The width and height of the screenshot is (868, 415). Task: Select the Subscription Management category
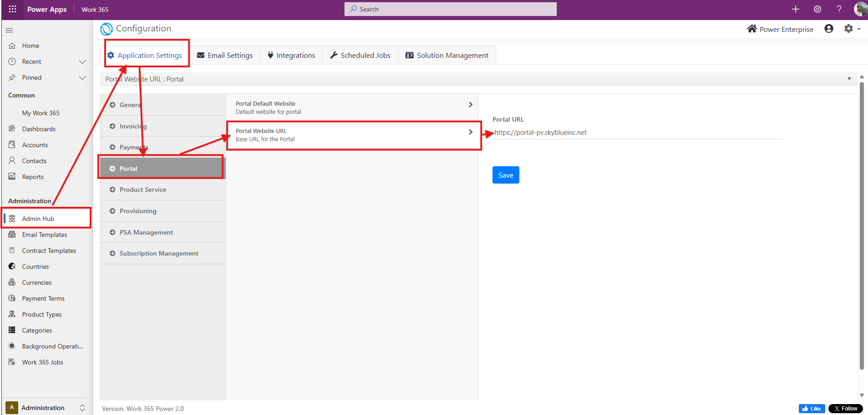pyautogui.click(x=163, y=253)
